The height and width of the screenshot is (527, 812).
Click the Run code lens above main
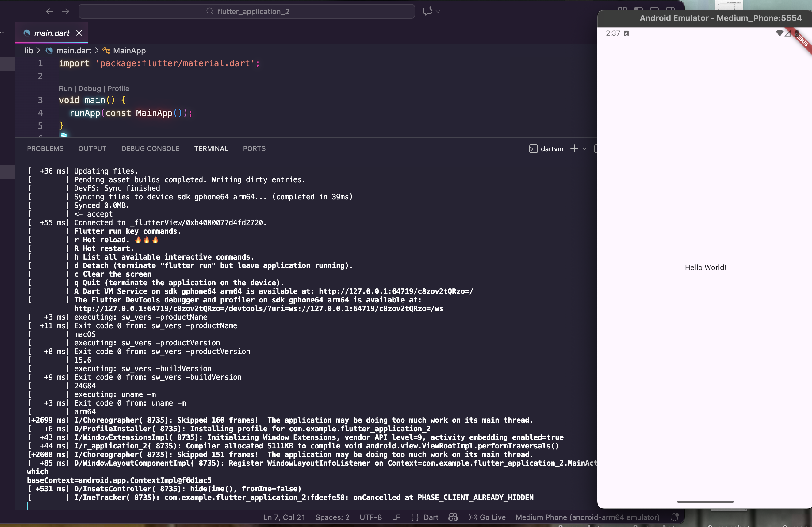point(65,88)
